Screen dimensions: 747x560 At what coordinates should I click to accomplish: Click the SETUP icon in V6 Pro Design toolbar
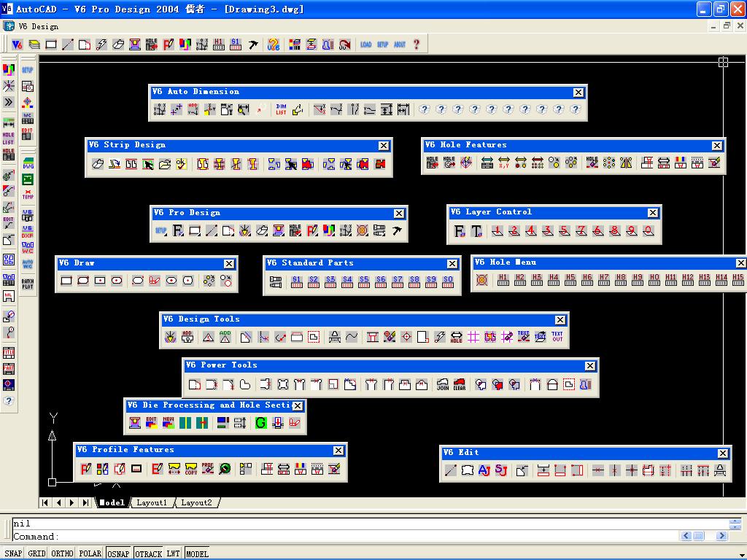(x=161, y=231)
